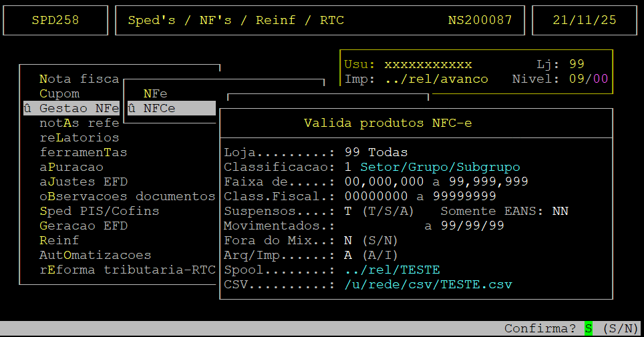Click the green Confirma S prompt field
The height and width of the screenshot is (337, 644).
(x=589, y=328)
